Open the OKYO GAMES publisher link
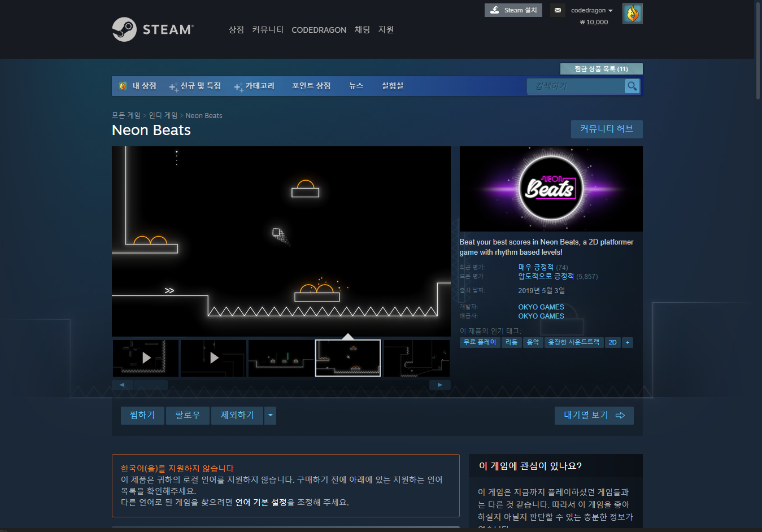This screenshot has width=762, height=532. pyautogui.click(x=541, y=316)
